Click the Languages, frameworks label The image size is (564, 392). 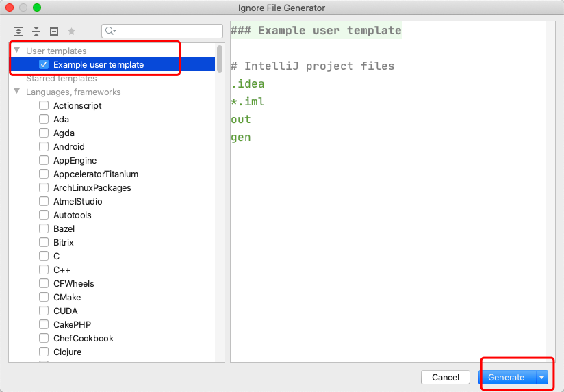click(73, 92)
